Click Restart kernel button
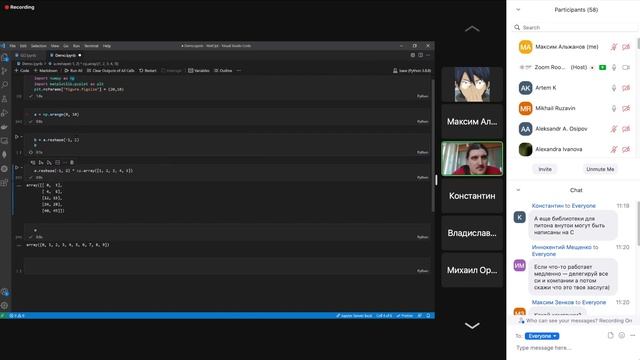Viewport: 640px width, 360px height. [x=148, y=71]
